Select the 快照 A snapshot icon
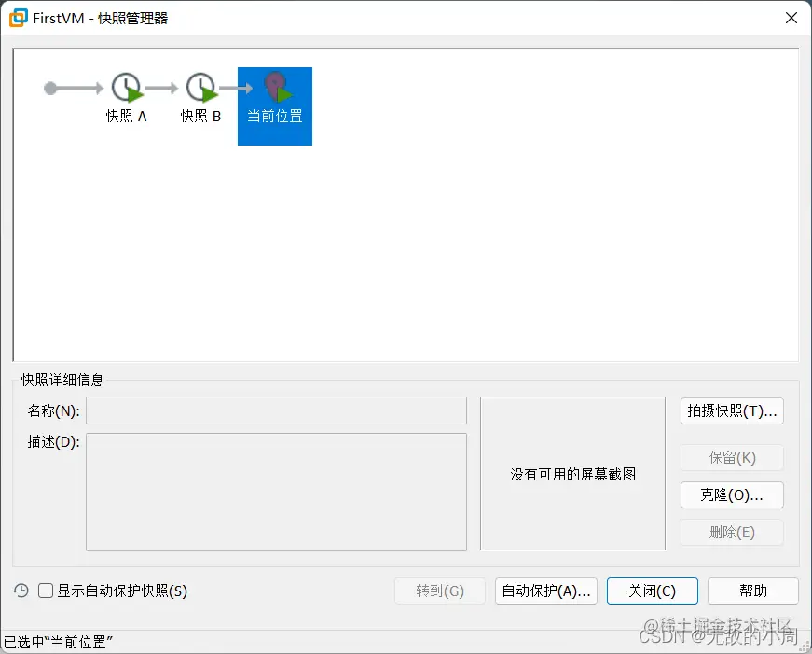This screenshot has width=812, height=654. (127, 87)
